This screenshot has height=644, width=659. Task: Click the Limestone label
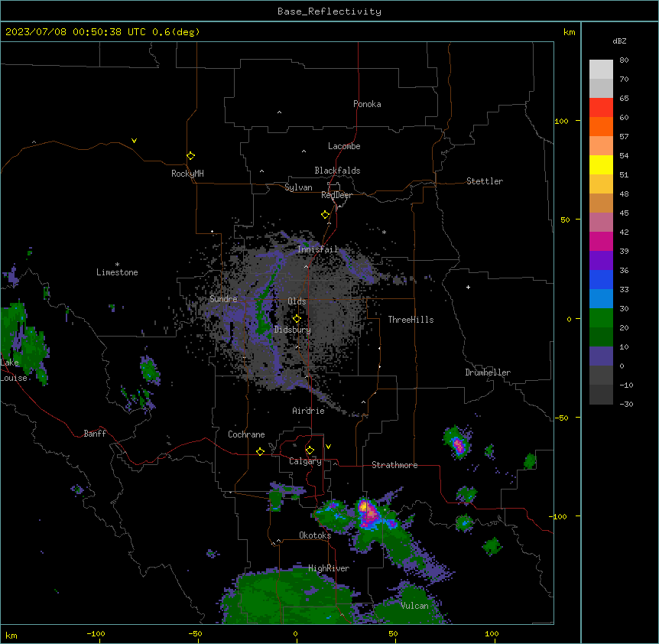point(117,272)
